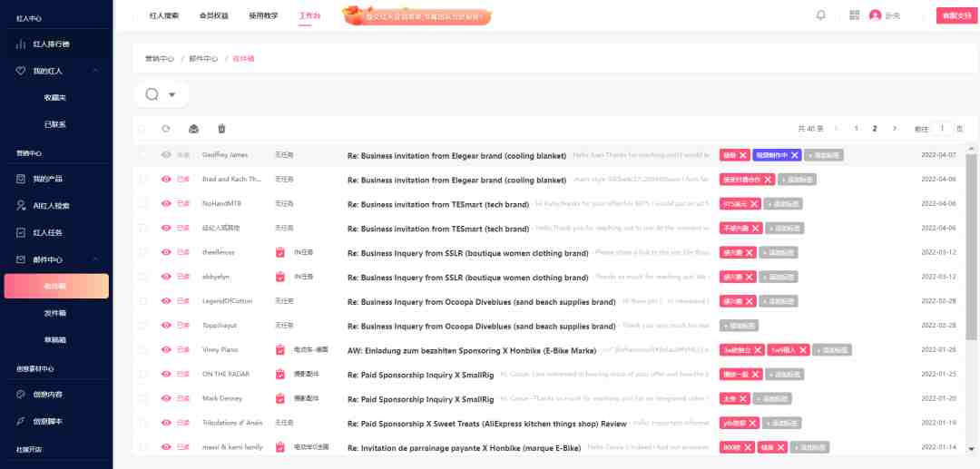Open 收藏夹 in the sidebar

(x=55, y=98)
